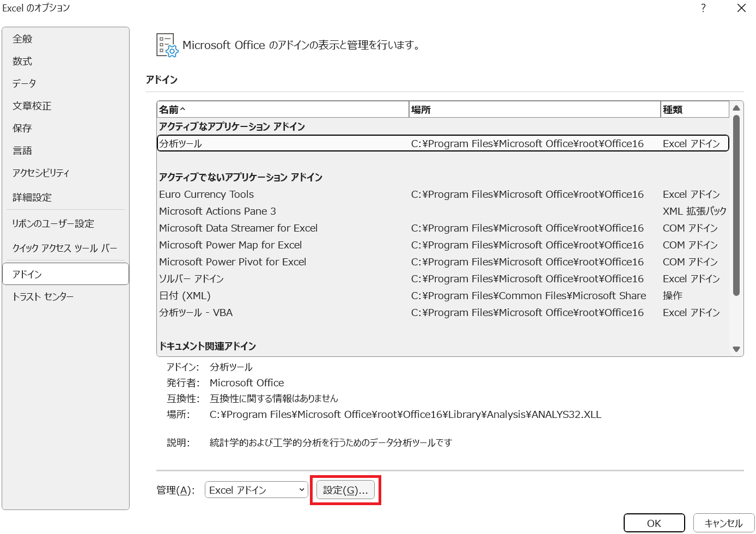Click the 操作 type cell

(x=673, y=296)
